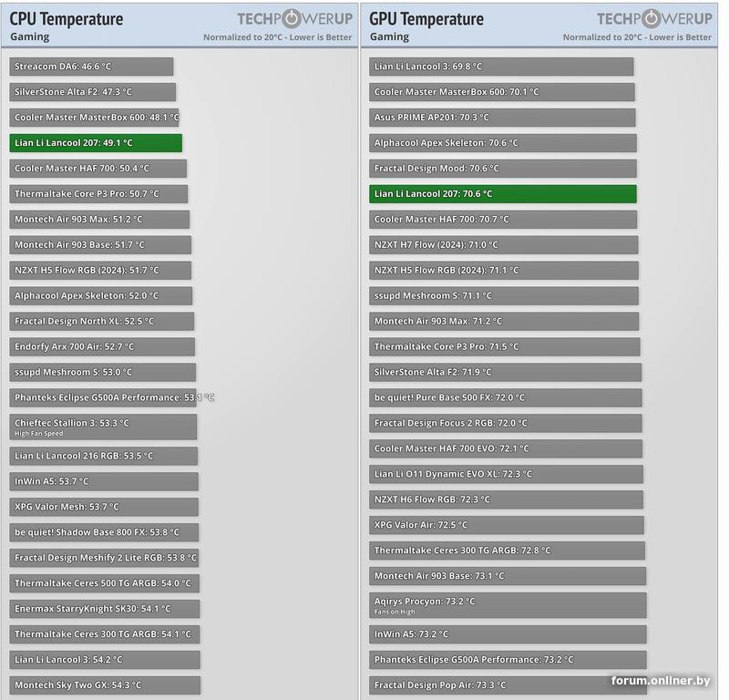
Task: Click the 'Aqirys Procyon: 73.2 °C' bar
Action: click(508, 605)
